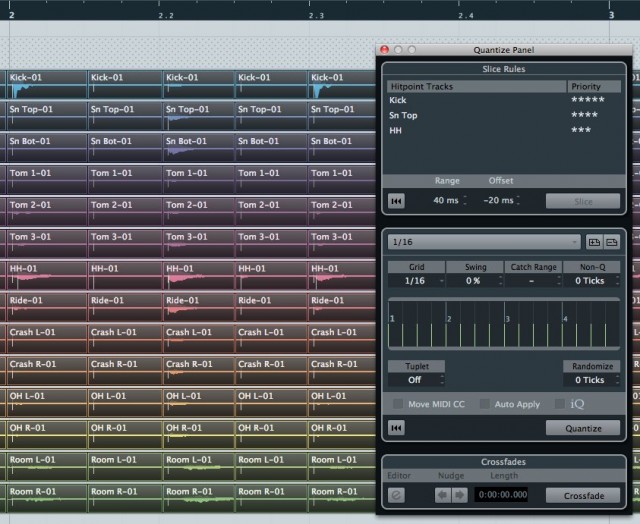
Task: Click the remove quantize preset icon
Action: point(612,242)
